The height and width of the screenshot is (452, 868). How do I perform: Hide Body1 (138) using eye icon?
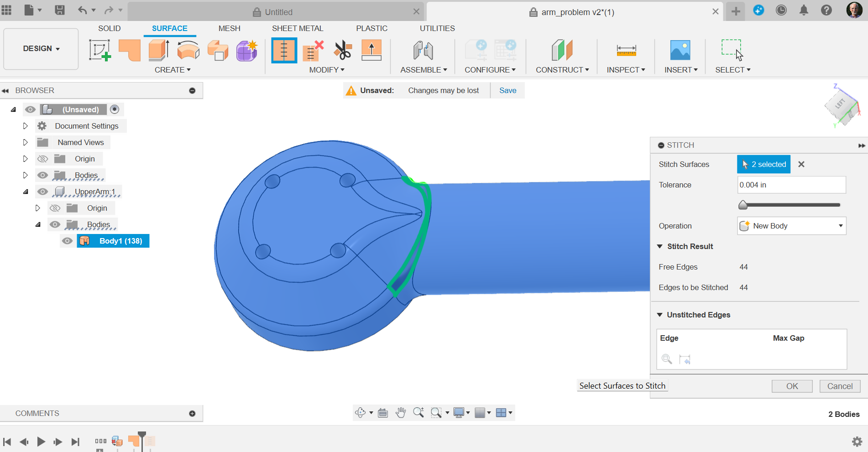coord(68,241)
